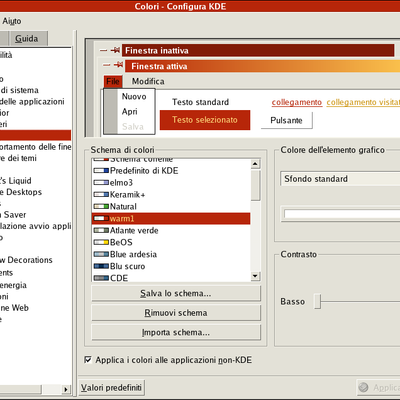Click the collegamento link in preview

[297, 102]
